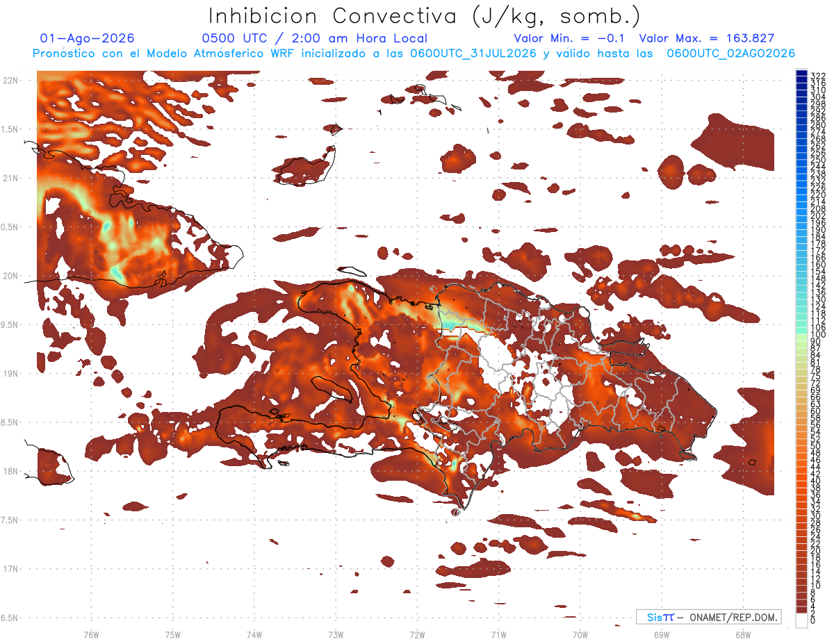Select the "Valor Min. = -0.1" readout
This screenshot has width=834, height=644.
click(569, 38)
